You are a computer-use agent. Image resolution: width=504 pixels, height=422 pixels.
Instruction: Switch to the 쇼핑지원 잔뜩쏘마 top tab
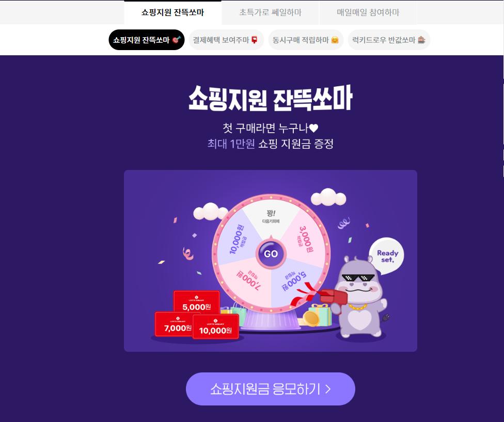pos(172,12)
